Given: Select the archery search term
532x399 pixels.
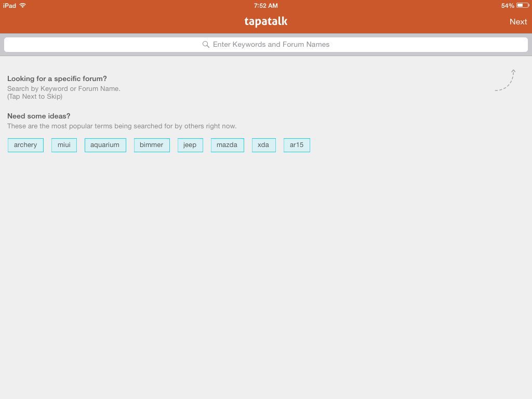Looking at the screenshot, I should 25,145.
